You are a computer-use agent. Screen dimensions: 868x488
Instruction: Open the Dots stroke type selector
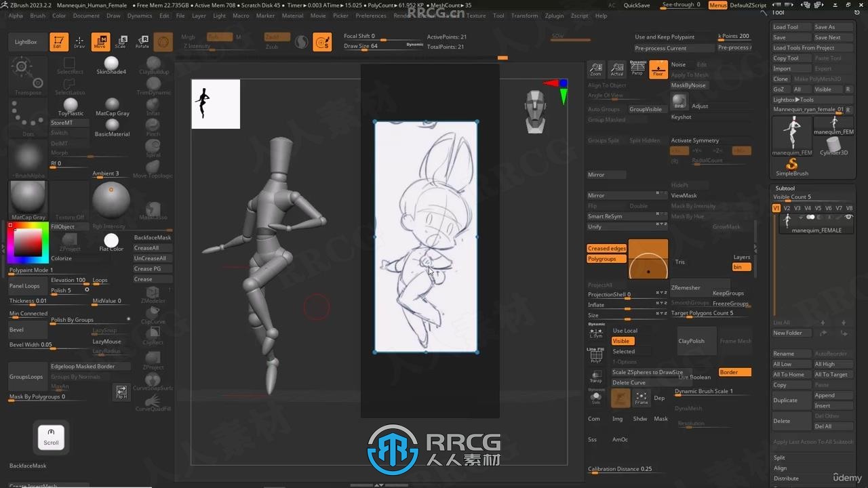coord(28,117)
